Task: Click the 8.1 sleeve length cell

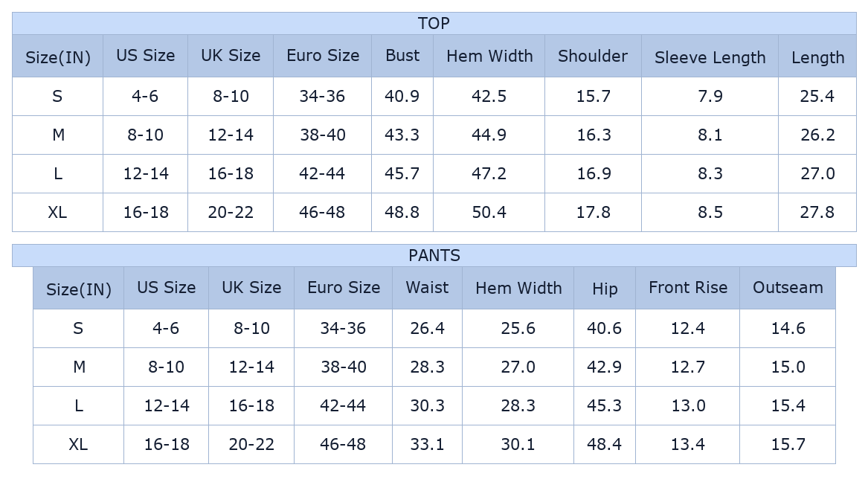Action: click(x=710, y=135)
